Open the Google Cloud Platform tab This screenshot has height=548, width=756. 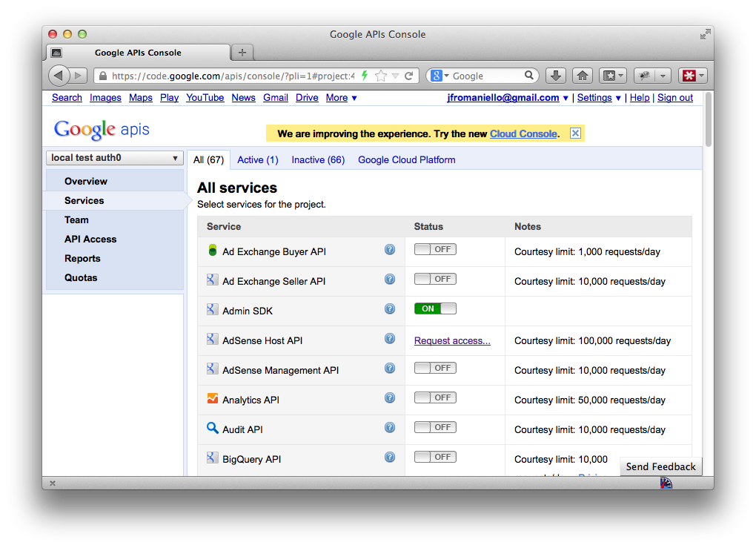pos(406,159)
